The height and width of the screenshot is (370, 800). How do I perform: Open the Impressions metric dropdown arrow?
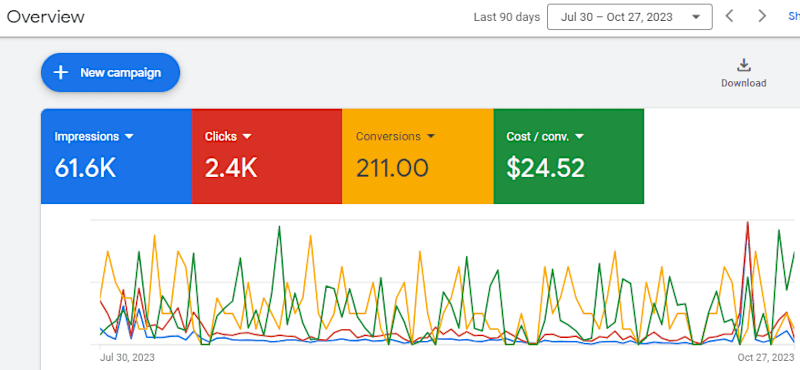(129, 137)
